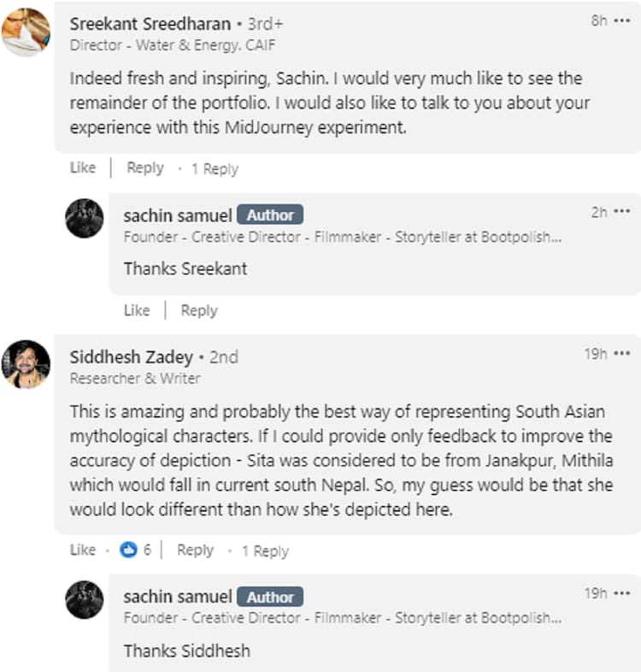
Task: Open Siddhesh Zadey's profile photo
Action: pos(26,364)
